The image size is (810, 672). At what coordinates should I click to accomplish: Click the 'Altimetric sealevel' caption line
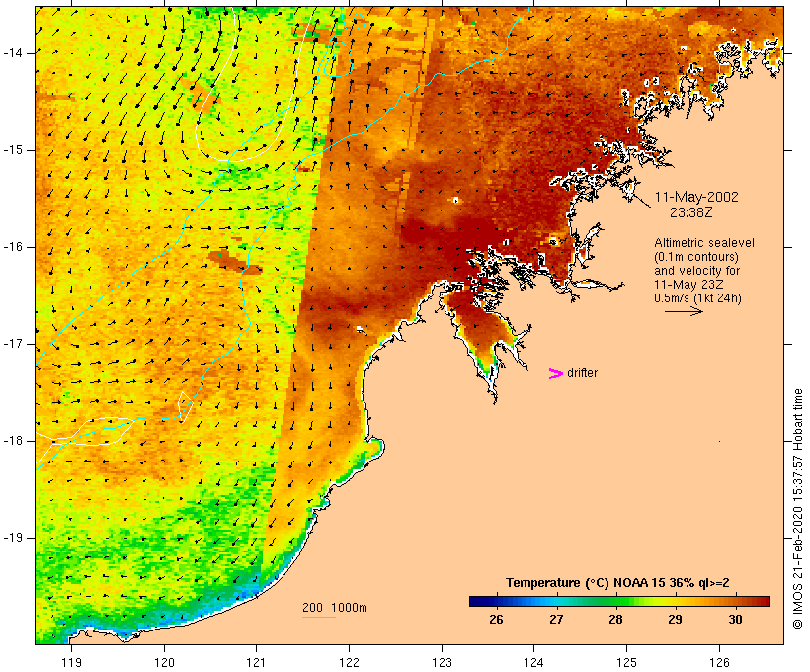click(x=704, y=243)
